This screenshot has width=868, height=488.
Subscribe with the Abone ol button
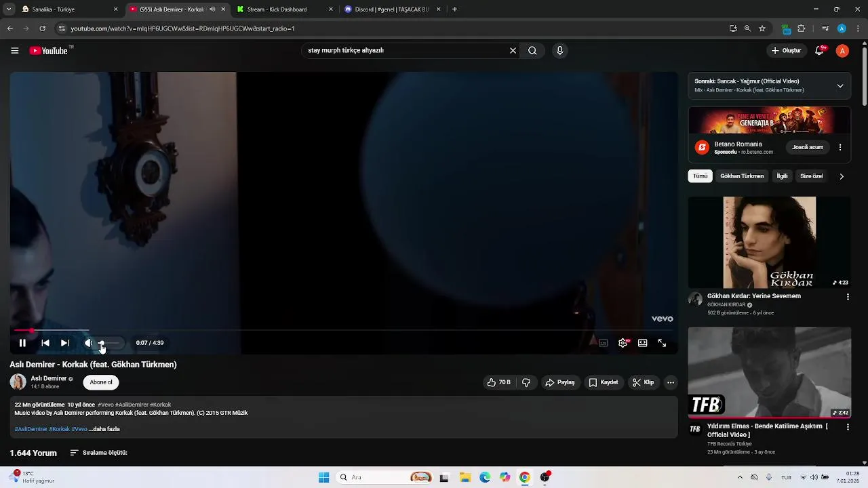[101, 382]
